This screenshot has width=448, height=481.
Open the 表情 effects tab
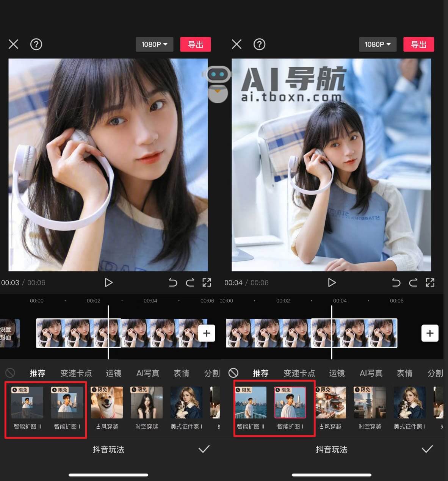pos(181,373)
